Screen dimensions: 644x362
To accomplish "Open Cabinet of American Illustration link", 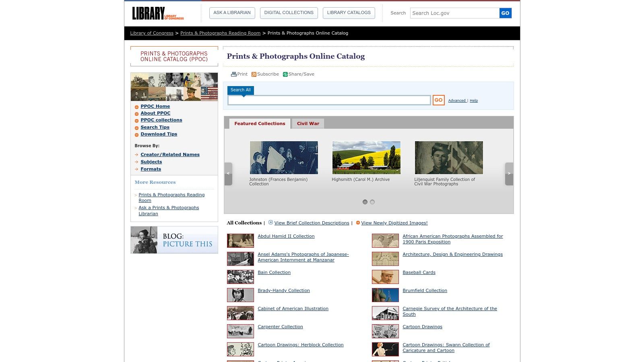I will [293, 309].
